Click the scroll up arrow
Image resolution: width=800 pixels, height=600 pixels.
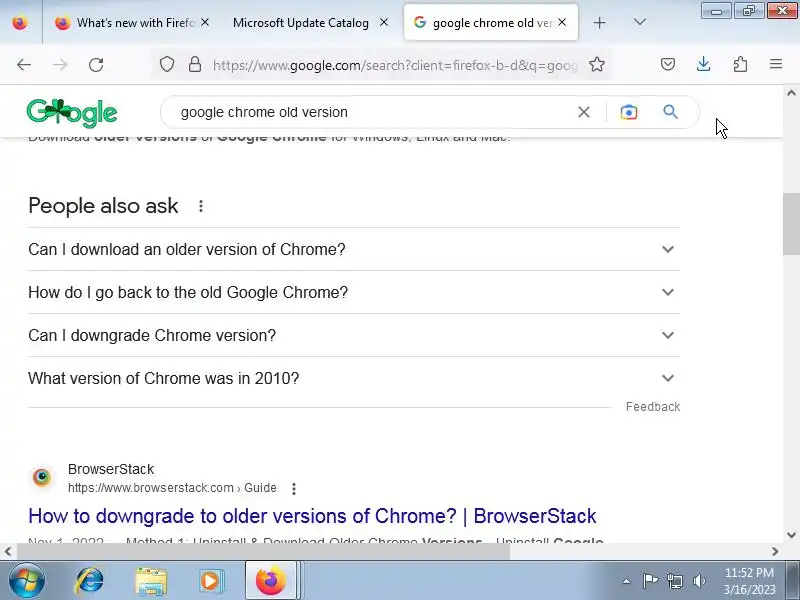791,93
